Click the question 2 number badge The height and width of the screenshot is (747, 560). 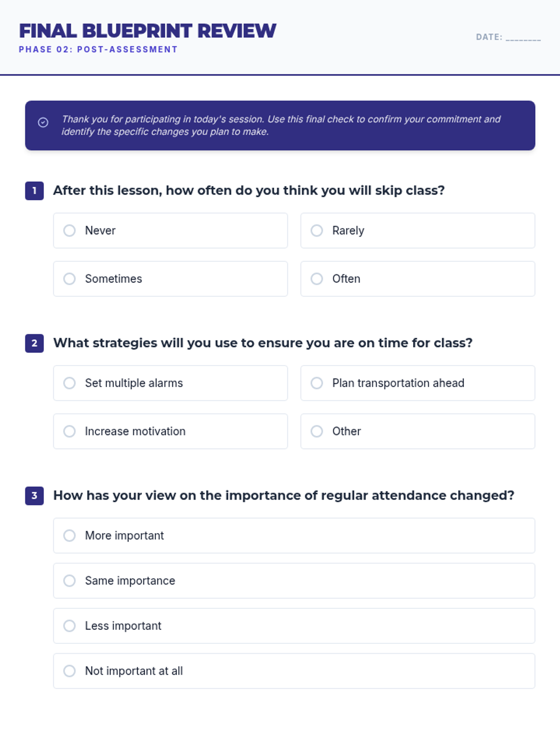(x=35, y=343)
